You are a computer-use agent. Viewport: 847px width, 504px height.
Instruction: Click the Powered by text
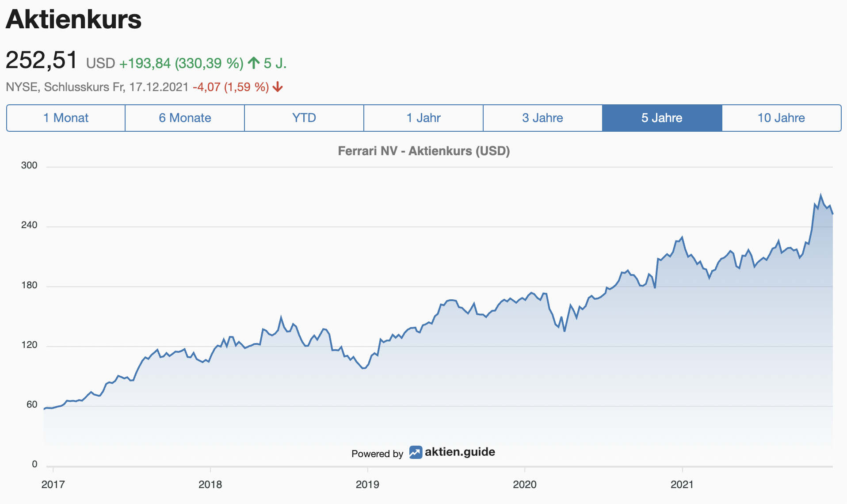(377, 454)
